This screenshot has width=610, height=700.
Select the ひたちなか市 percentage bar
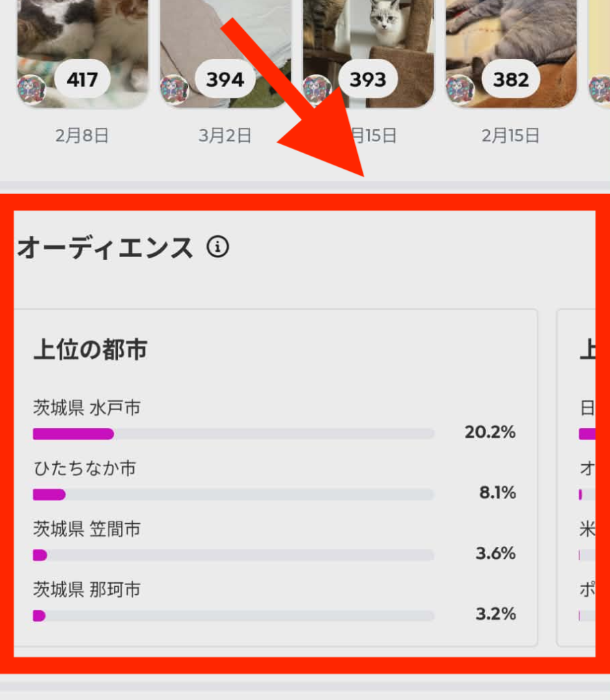[x=233, y=494]
